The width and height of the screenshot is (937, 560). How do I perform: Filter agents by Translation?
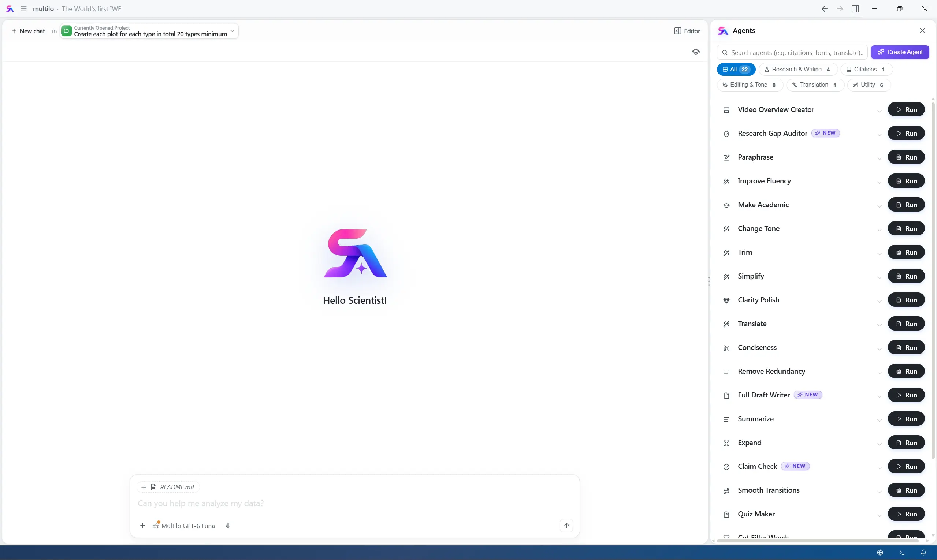(x=815, y=85)
